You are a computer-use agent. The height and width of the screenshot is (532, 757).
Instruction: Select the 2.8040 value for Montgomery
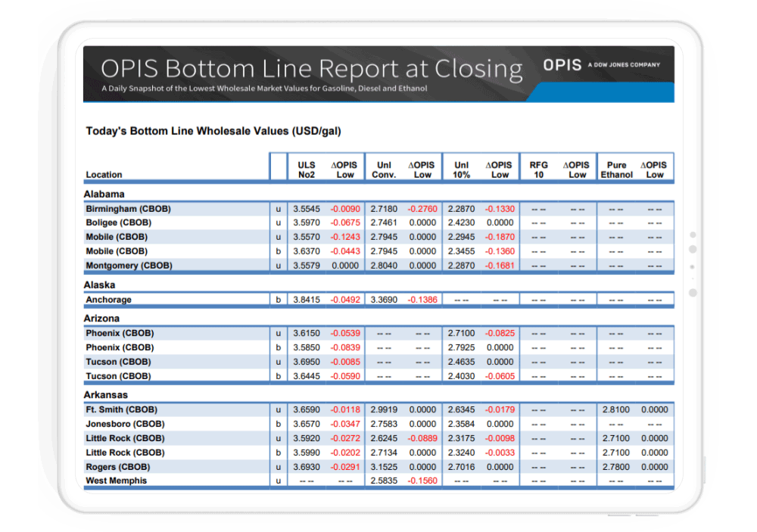pyautogui.click(x=384, y=266)
